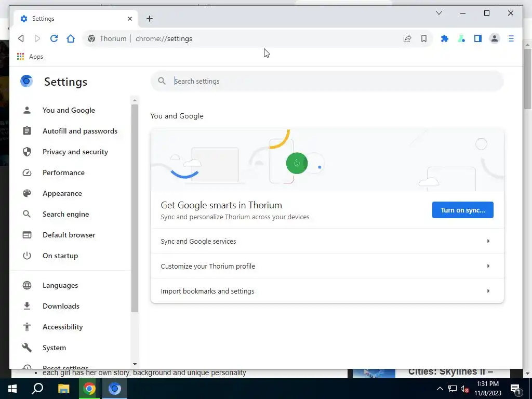532x399 pixels.
Task: Close the Settings tab
Action: click(129, 19)
